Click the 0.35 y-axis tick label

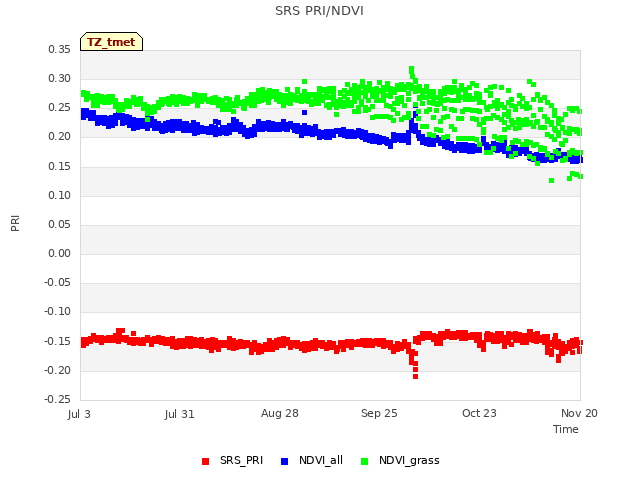(59, 49)
